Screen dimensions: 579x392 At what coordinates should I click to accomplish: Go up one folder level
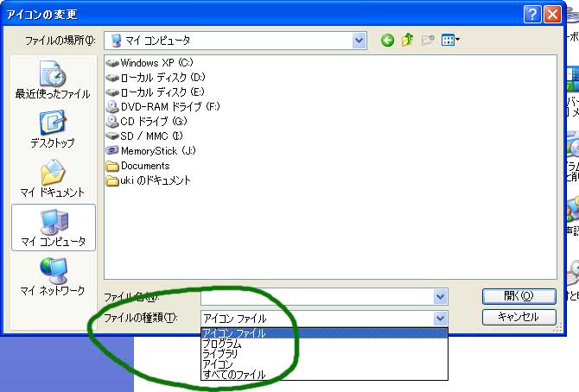407,40
